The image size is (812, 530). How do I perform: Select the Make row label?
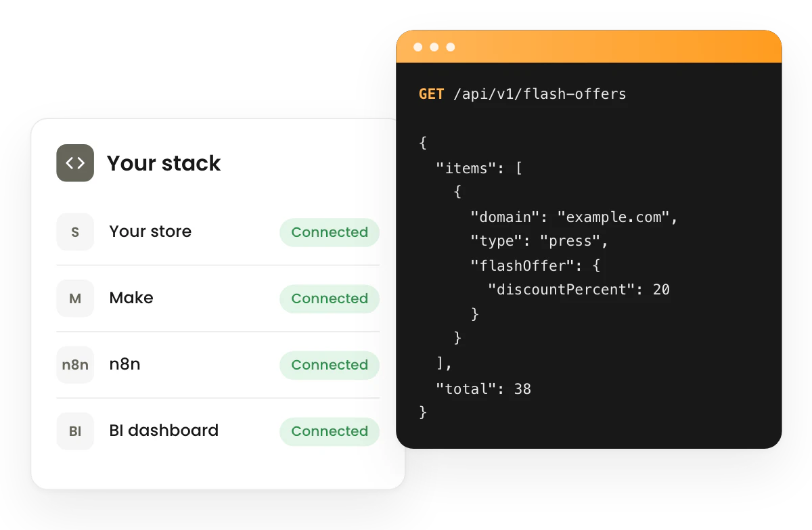[x=131, y=298]
